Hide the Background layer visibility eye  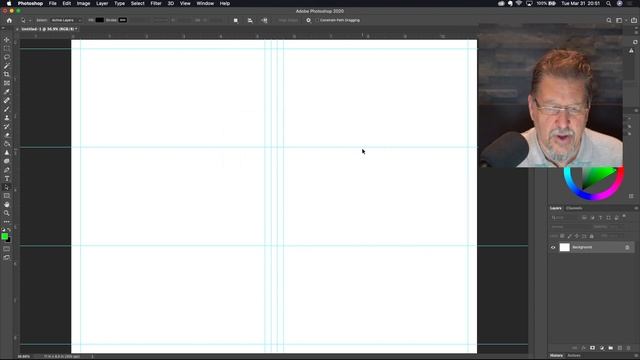click(x=553, y=247)
